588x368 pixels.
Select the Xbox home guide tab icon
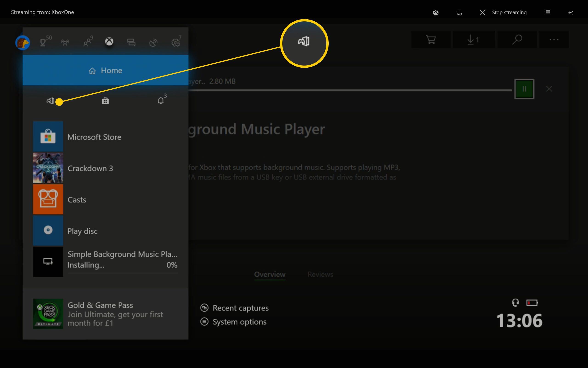(109, 42)
